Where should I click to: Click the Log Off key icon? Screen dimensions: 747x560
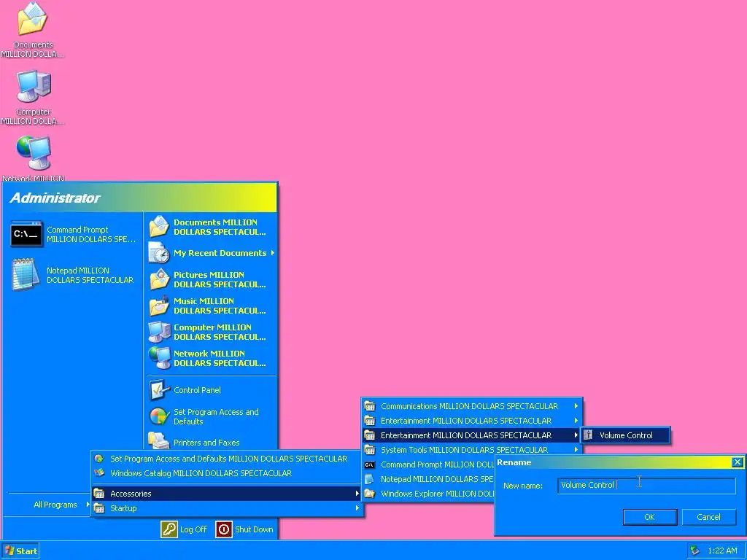pyautogui.click(x=169, y=529)
